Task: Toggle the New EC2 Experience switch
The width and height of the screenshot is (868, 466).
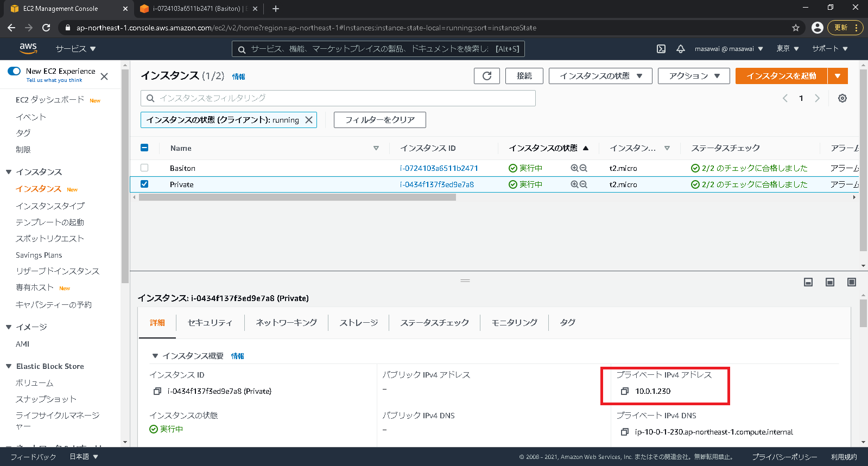Action: tap(14, 71)
